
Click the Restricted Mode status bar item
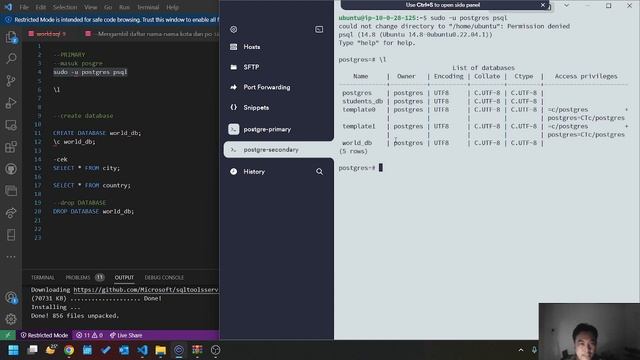[x=44, y=335]
